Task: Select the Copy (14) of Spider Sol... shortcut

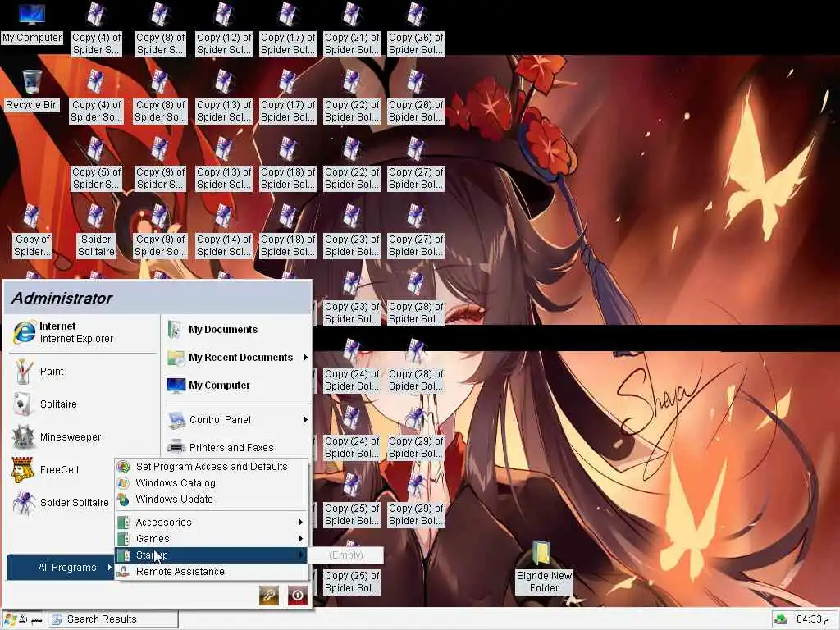Action: tap(224, 231)
